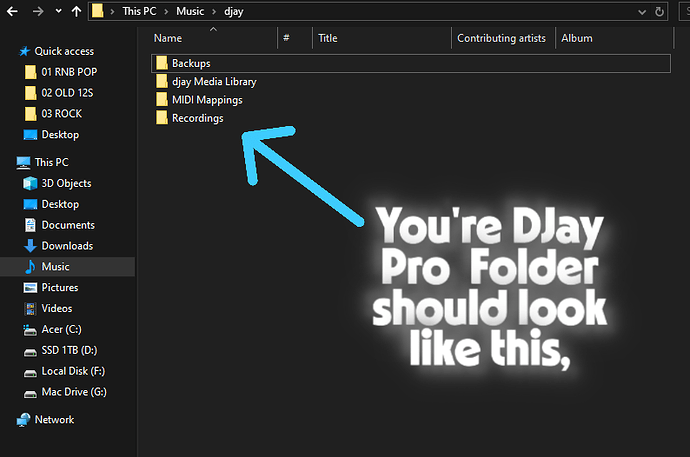690x457 pixels.
Task: Open SSD 1TB (D:) drive
Action: tap(70, 351)
